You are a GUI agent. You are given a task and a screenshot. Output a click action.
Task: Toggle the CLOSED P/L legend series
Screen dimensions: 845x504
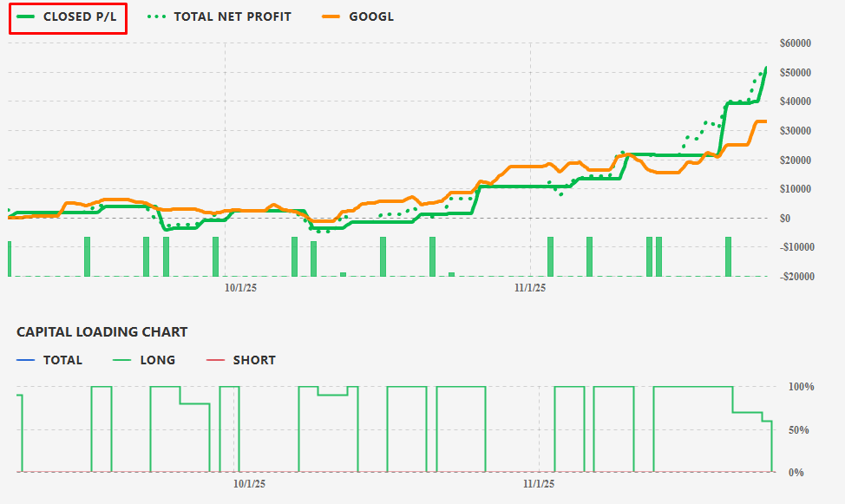click(79, 16)
